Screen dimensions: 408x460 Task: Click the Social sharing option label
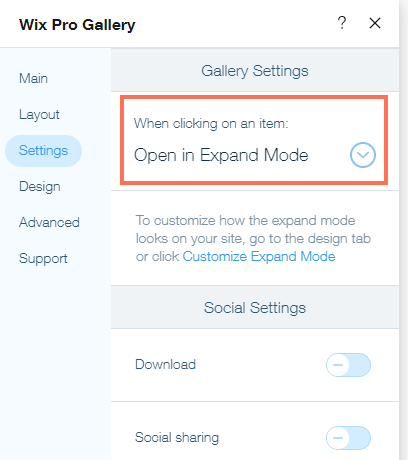[x=177, y=438]
